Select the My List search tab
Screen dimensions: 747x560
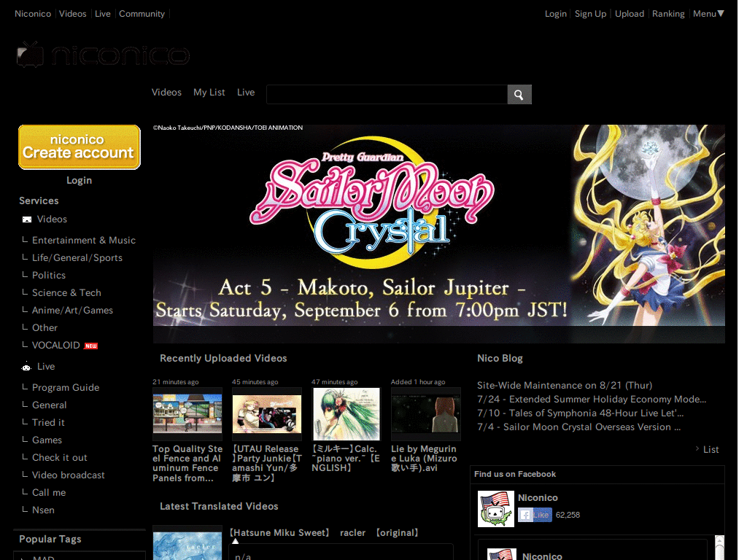[209, 93]
